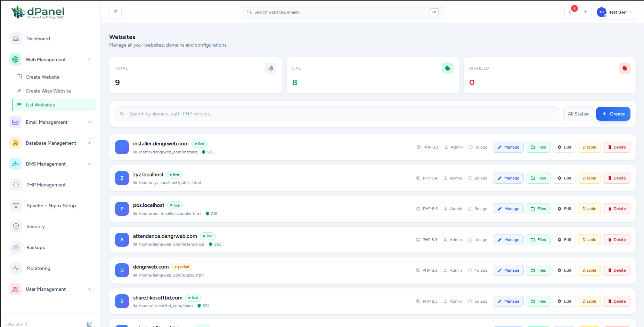The height and width of the screenshot is (327, 644).
Task: Disable zyz.localhost website
Action: tap(589, 178)
